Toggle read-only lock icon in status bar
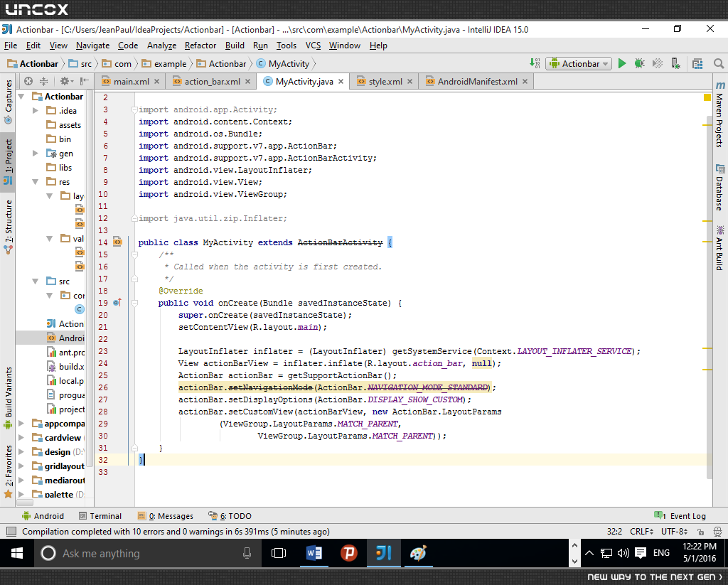 pos(700,532)
